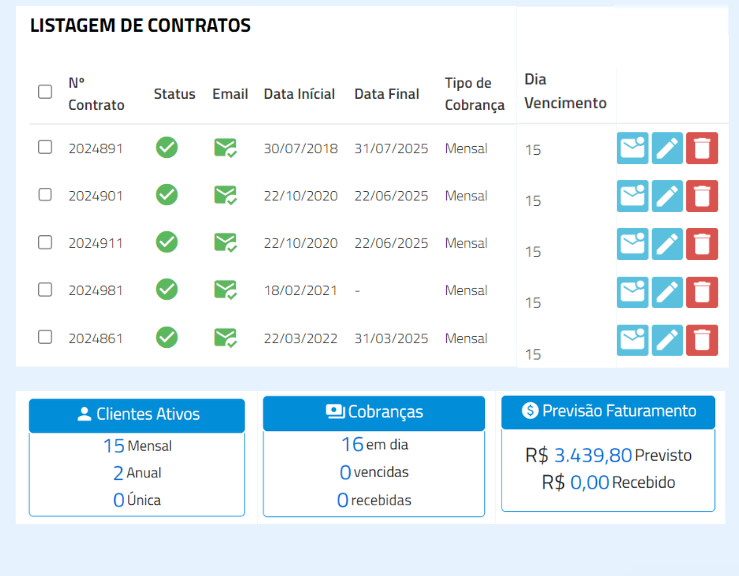Image resolution: width=739 pixels, height=576 pixels.
Task: Send email for contract 2024981
Action: point(632,292)
